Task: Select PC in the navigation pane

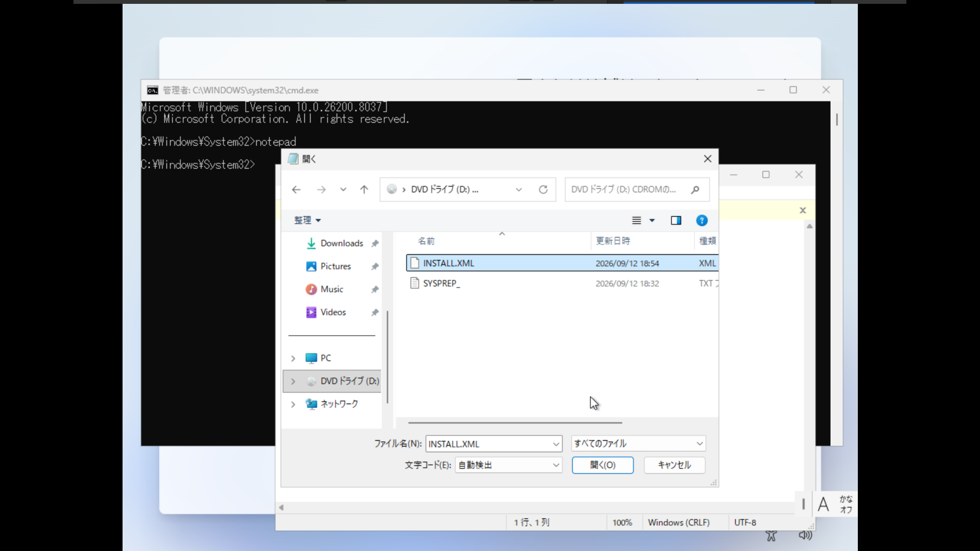Action: pyautogui.click(x=325, y=358)
